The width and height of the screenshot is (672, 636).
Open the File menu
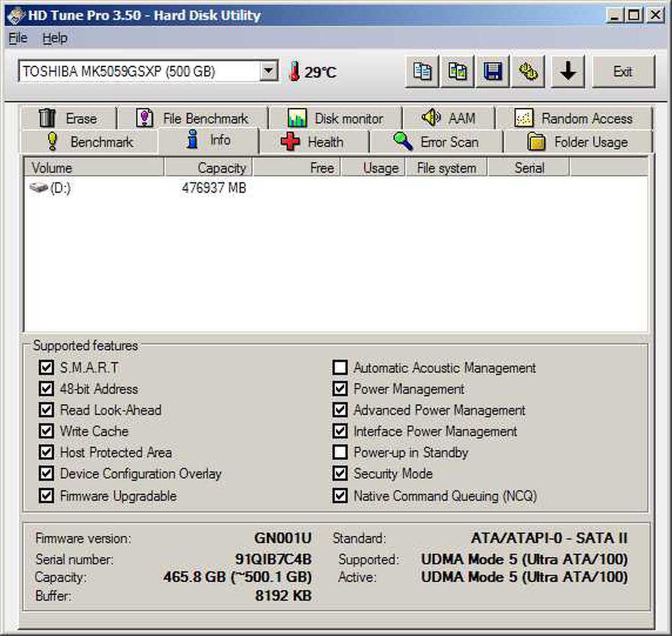(x=17, y=38)
